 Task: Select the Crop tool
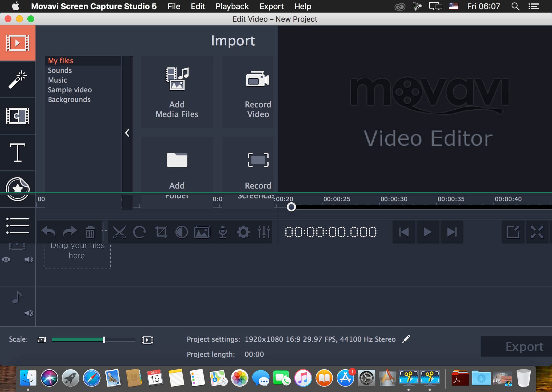point(161,232)
